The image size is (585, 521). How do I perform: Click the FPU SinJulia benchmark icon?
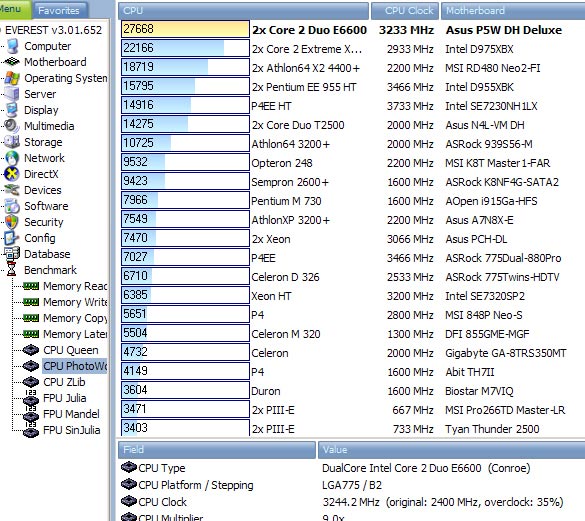click(x=31, y=430)
